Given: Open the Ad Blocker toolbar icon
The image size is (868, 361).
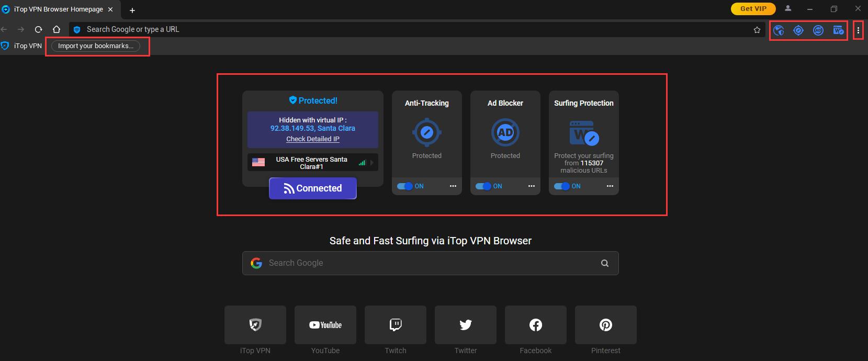Looking at the screenshot, I should tap(818, 30).
